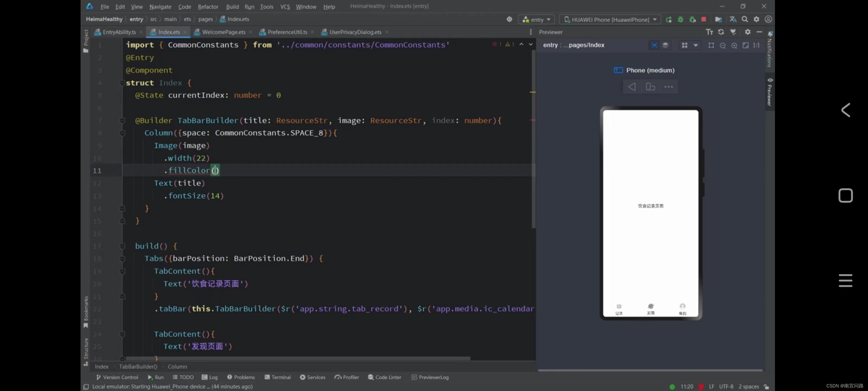Screen dimensions: 868x391
Task: Click previewer back triangle button
Action: pyautogui.click(x=632, y=87)
